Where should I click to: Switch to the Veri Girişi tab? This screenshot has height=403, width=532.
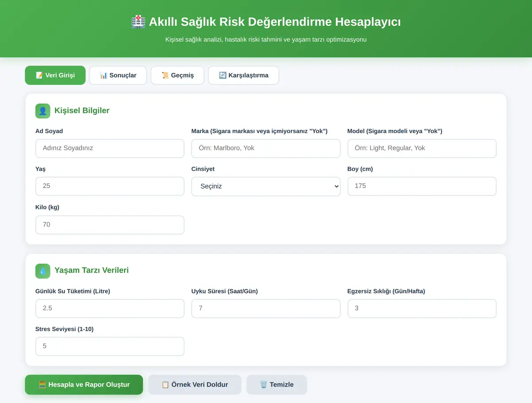pos(55,75)
